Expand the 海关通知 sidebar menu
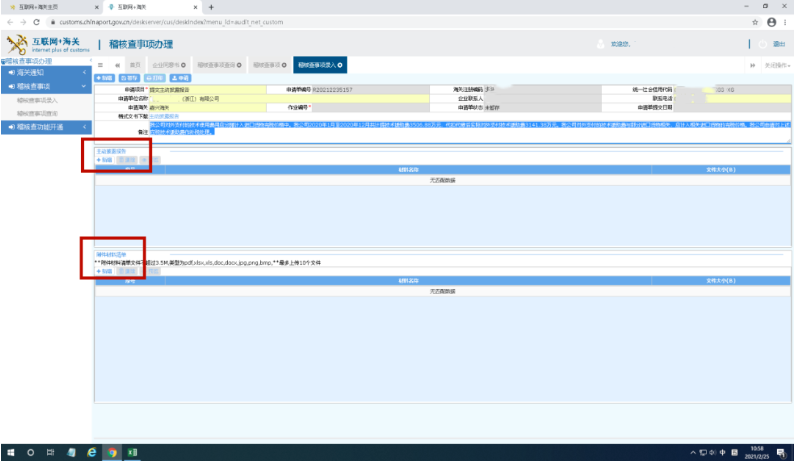This screenshot has height=462, width=795. 47,73
